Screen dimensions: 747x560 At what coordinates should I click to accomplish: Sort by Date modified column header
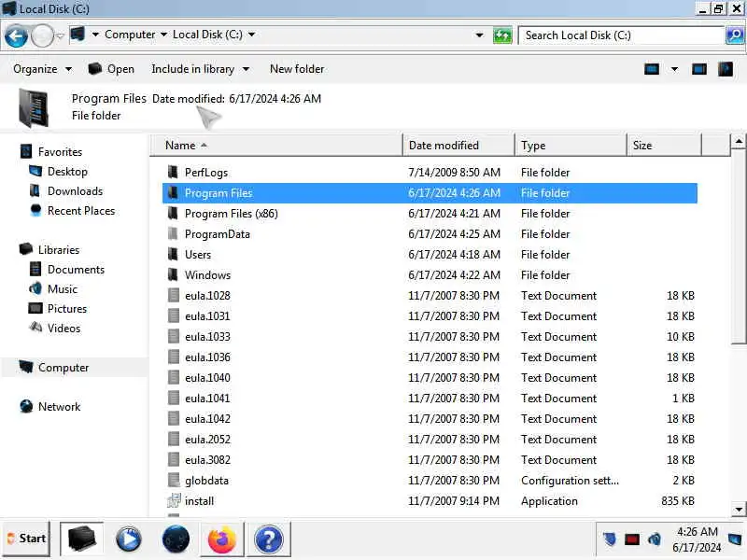(458, 146)
